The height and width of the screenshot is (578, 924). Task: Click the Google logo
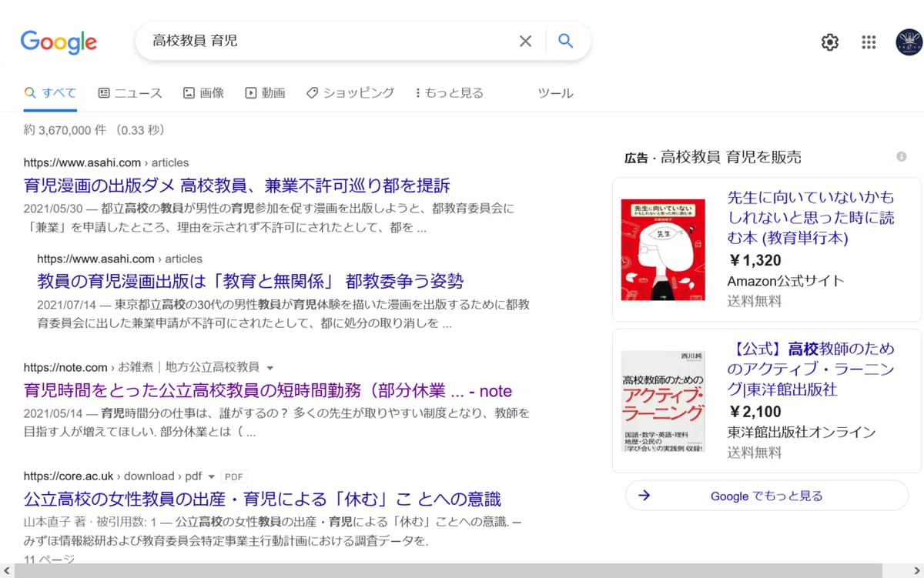point(59,42)
